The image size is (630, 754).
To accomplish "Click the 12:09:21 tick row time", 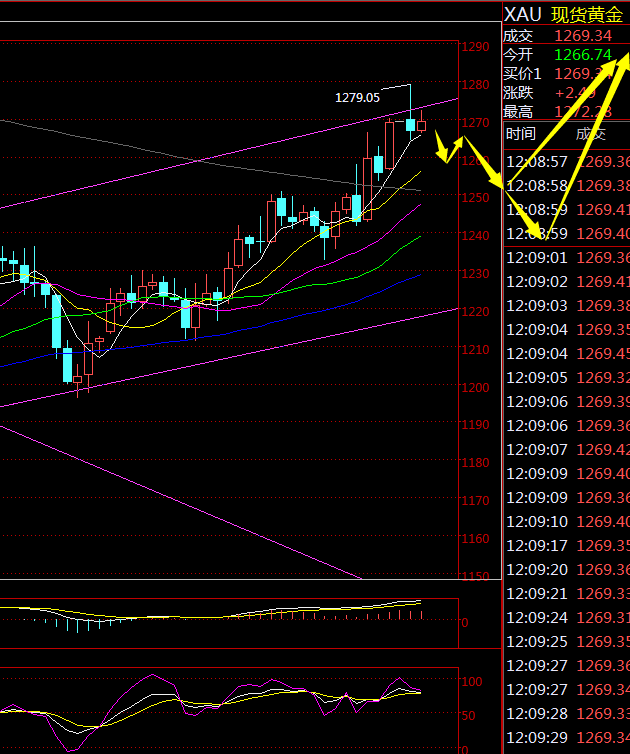I will pos(537,593).
